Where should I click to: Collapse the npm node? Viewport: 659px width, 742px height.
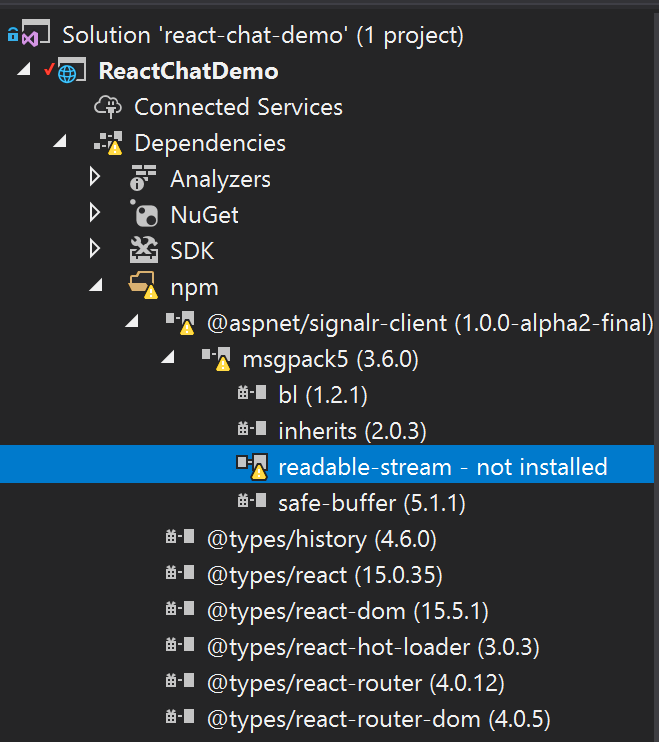tap(97, 285)
